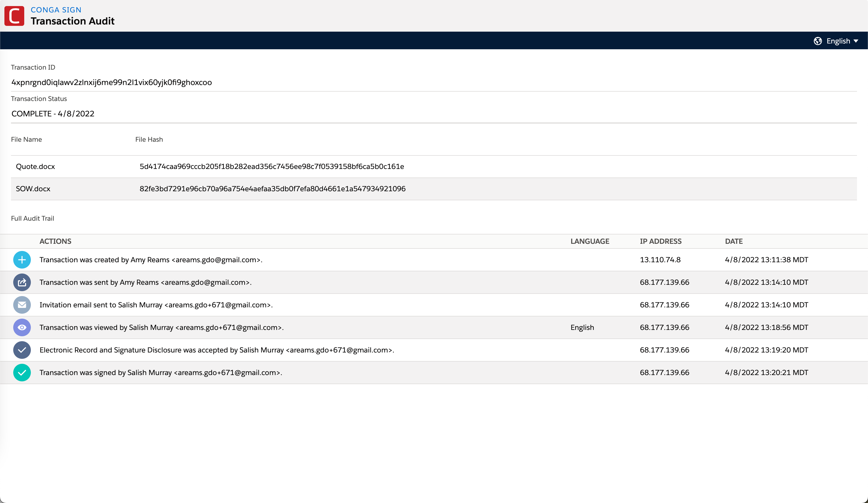Click the eye icon for transaction viewed

(x=22, y=327)
